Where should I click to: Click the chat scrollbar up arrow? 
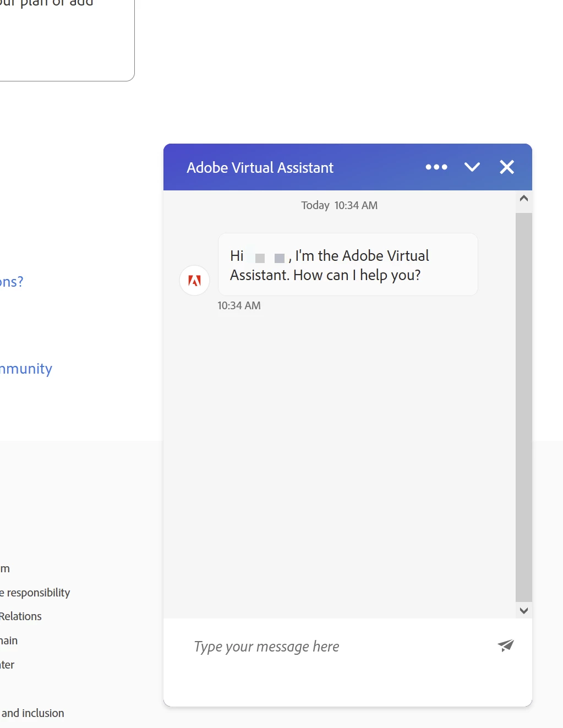(x=524, y=199)
